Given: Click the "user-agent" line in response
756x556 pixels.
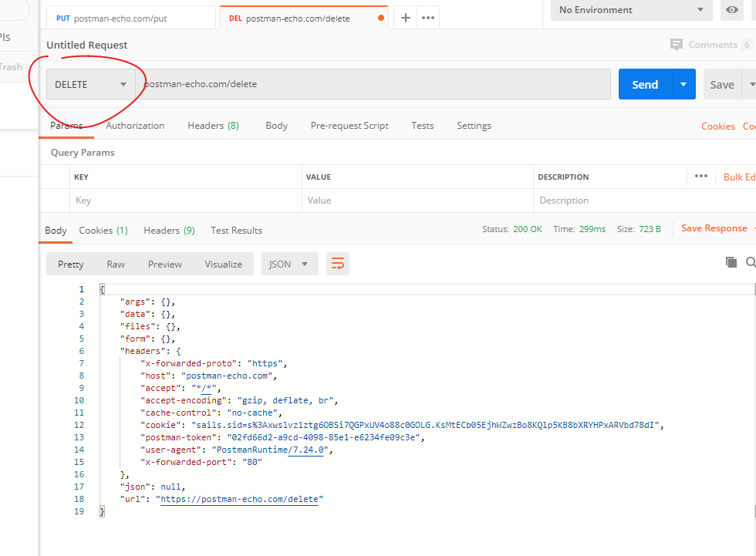Looking at the screenshot, I should [x=236, y=450].
